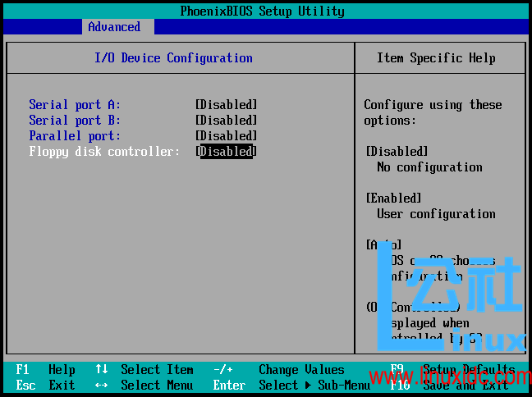The width and height of the screenshot is (532, 397).
Task: Change the Parallel port Disabled value
Action: pos(227,135)
